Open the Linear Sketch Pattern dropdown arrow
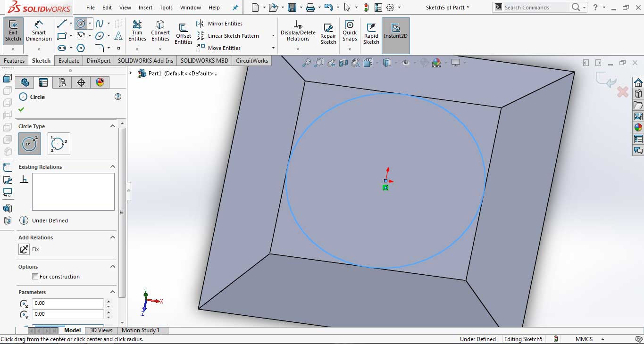Viewport: 644px width, 344px height. (273, 36)
